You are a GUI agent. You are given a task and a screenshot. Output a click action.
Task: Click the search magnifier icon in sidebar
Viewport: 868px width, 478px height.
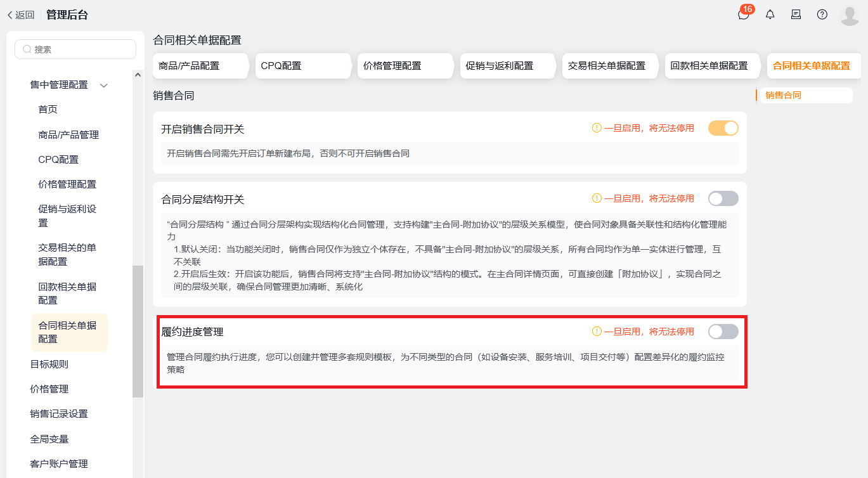(27, 49)
